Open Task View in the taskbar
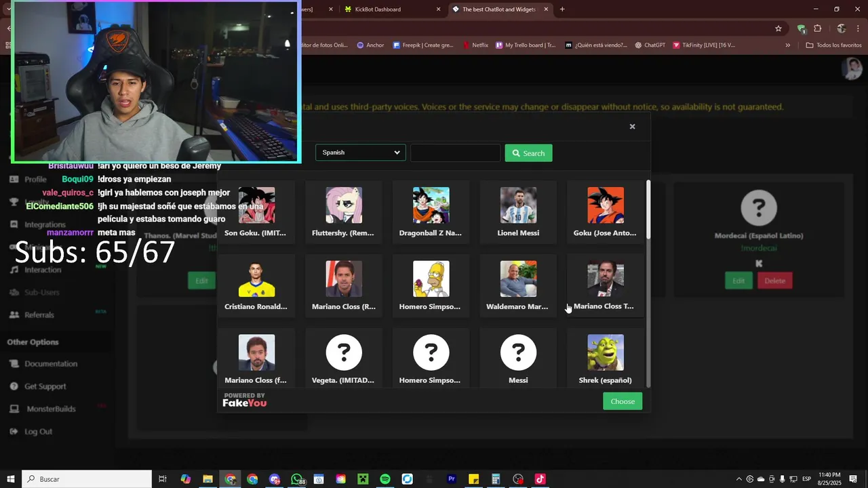The width and height of the screenshot is (868, 488). [163, 479]
